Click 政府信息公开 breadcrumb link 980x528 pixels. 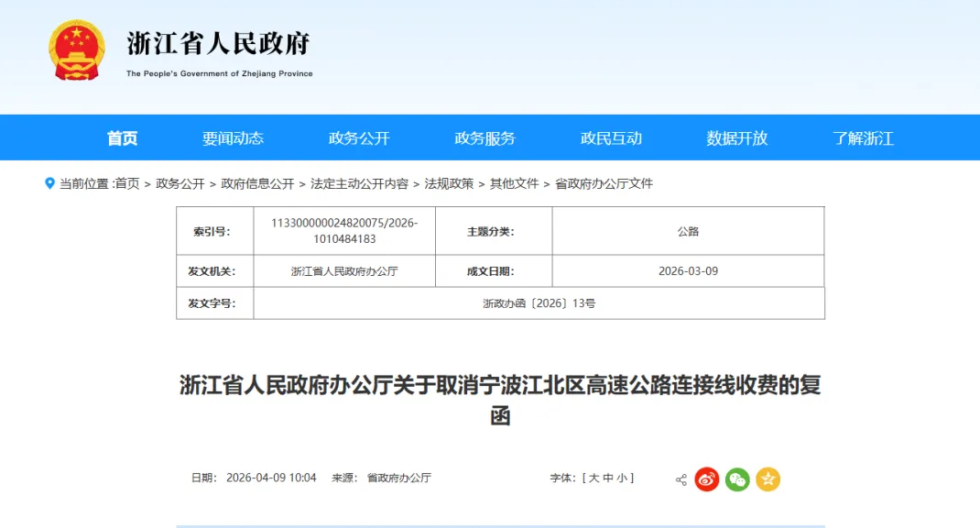(257, 183)
